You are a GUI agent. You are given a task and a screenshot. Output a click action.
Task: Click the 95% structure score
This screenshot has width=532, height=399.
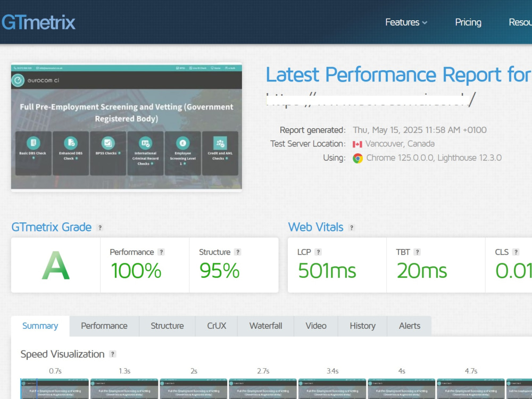coord(219,271)
